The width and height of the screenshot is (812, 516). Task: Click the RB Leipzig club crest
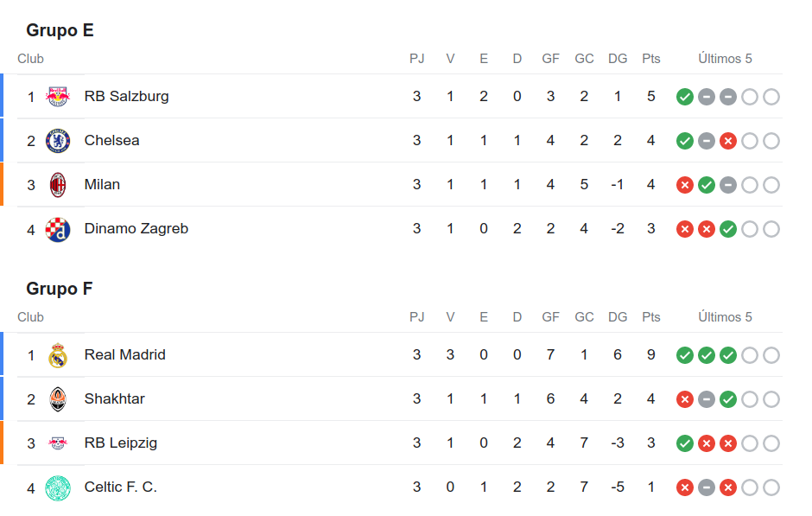click(58, 443)
